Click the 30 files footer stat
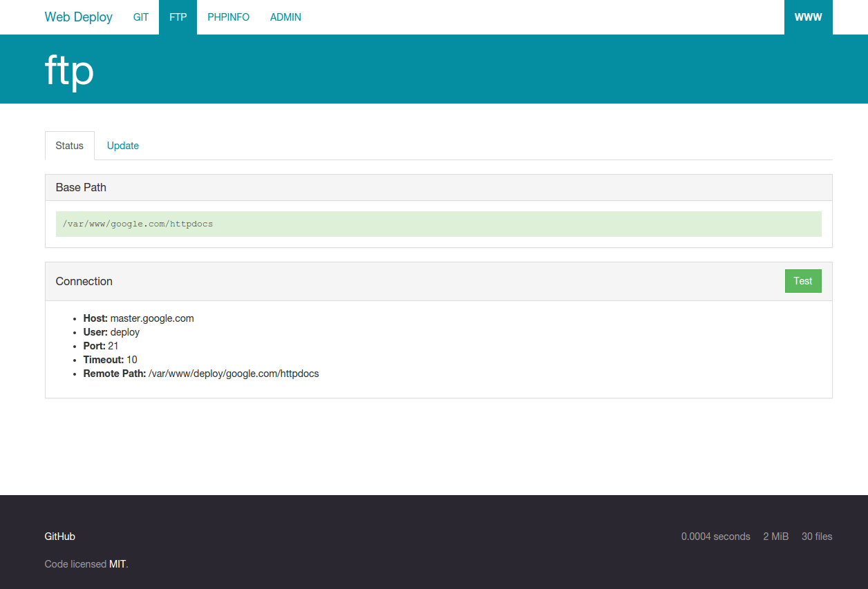Image resolution: width=868 pixels, height=589 pixels. coord(817,537)
